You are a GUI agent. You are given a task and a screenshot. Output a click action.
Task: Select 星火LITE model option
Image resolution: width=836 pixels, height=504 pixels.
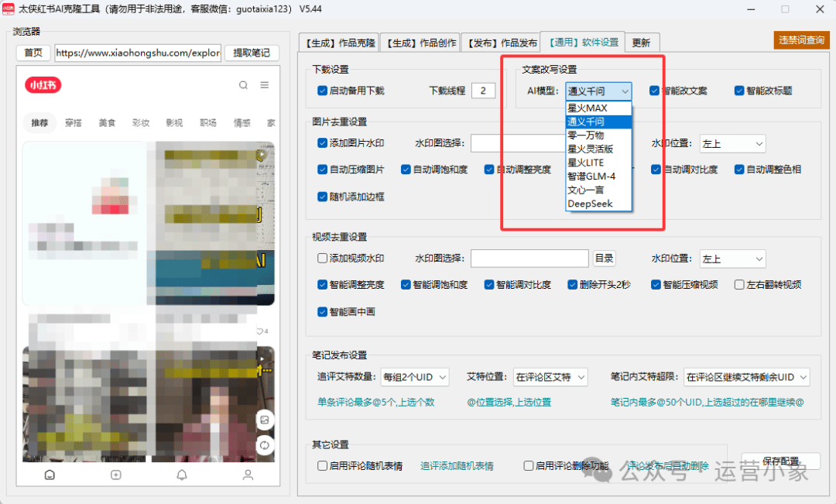(x=598, y=163)
